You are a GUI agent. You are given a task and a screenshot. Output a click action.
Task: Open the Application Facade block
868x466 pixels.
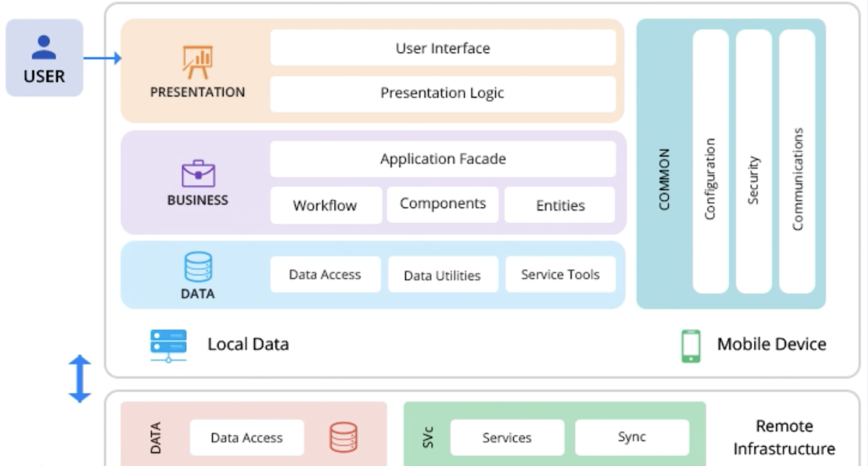click(443, 159)
